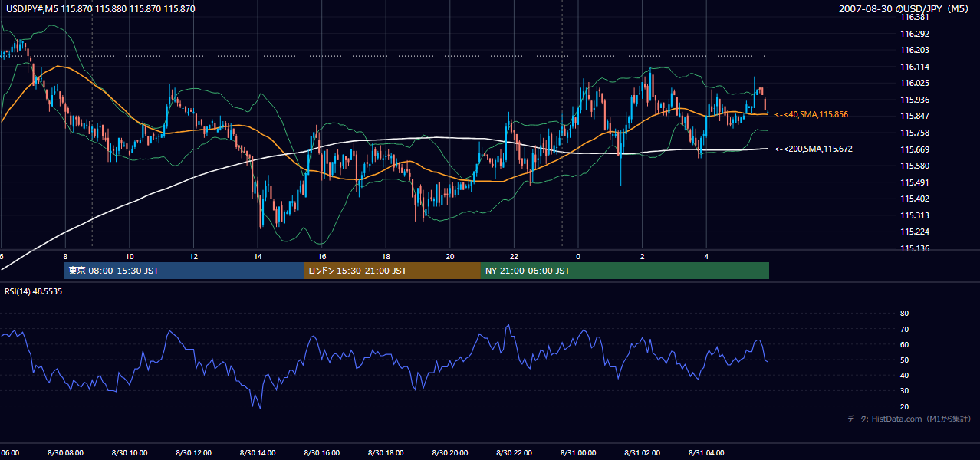
Task: Click price level 115.491 on the axis
Action: point(914,182)
